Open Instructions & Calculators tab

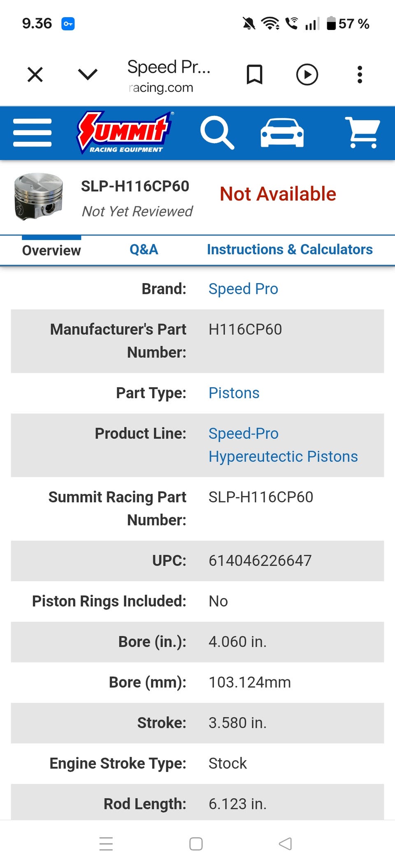pyautogui.click(x=290, y=249)
